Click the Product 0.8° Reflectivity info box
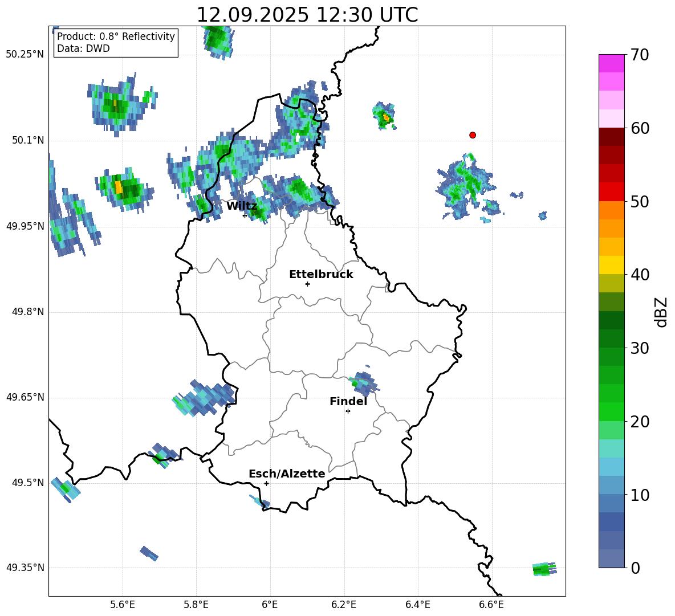The height and width of the screenshot is (616, 675). pos(116,43)
